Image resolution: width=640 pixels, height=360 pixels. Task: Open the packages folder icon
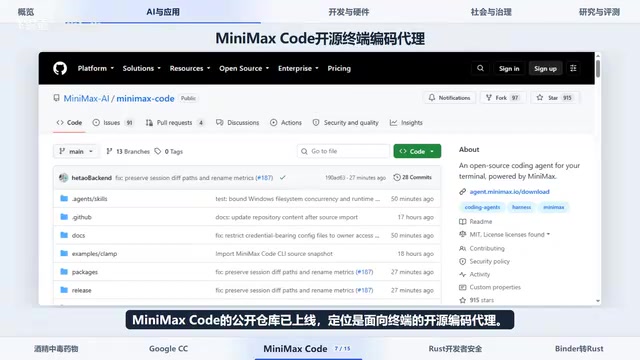(x=64, y=272)
